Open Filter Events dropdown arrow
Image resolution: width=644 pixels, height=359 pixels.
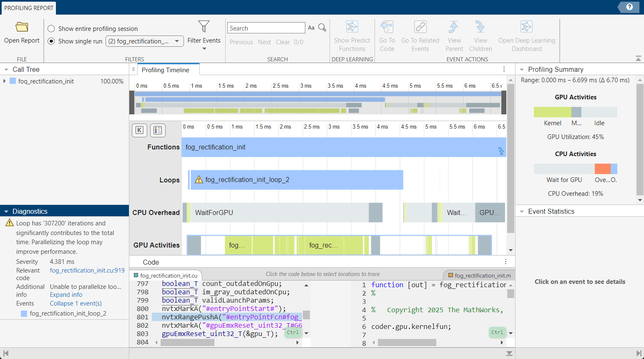tap(204, 49)
